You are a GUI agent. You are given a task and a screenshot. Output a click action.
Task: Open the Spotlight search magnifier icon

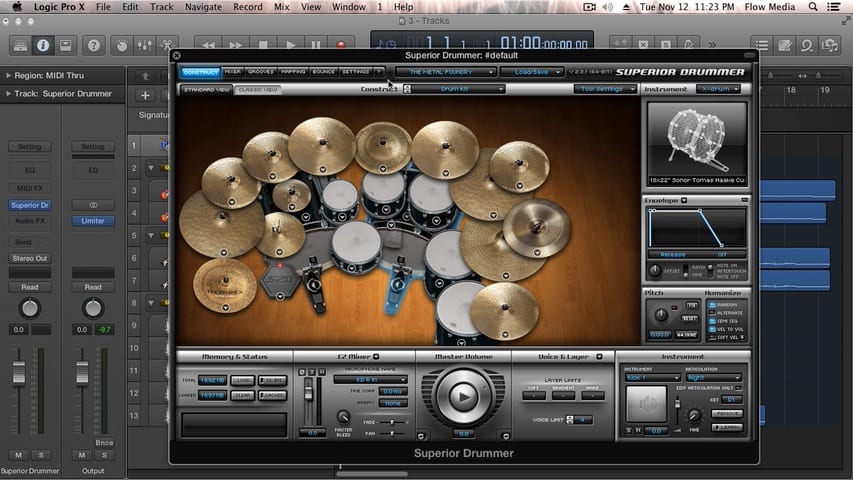point(815,7)
